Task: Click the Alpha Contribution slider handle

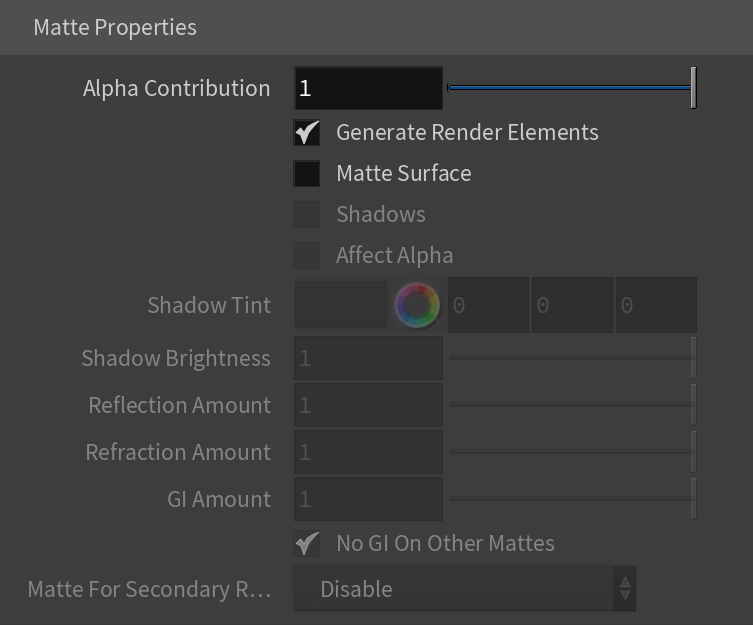Action: point(693,88)
